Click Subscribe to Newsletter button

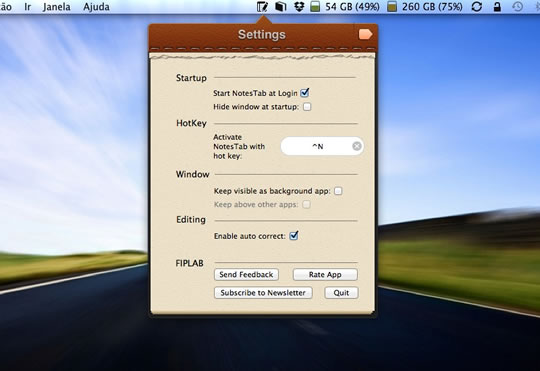point(263,293)
